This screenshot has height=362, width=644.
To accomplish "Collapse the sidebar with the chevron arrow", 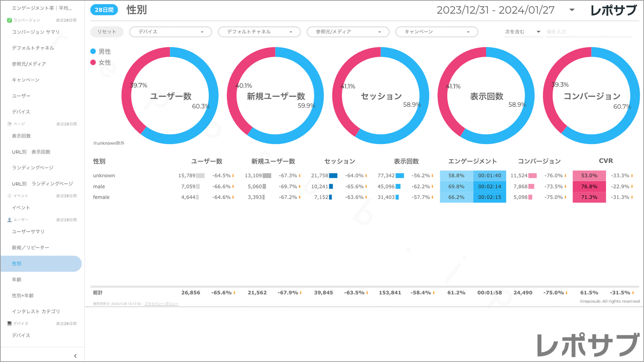I will point(75,356).
